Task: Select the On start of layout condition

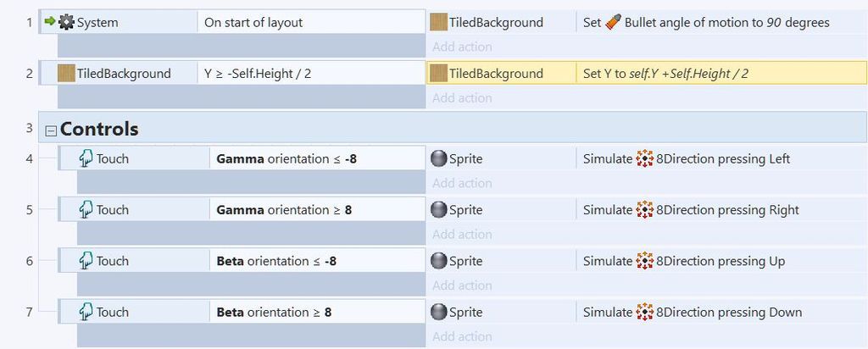Action: tap(312, 23)
